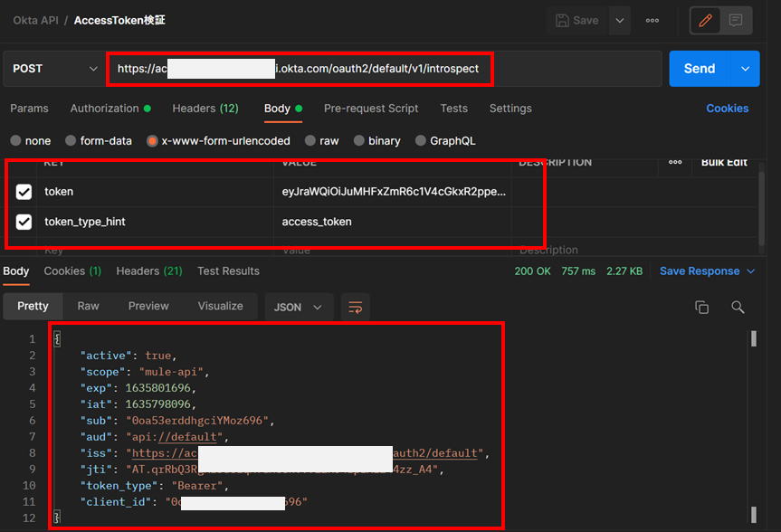Expand the JSON format dropdown
This screenshot has width=781, height=532.
click(x=300, y=307)
